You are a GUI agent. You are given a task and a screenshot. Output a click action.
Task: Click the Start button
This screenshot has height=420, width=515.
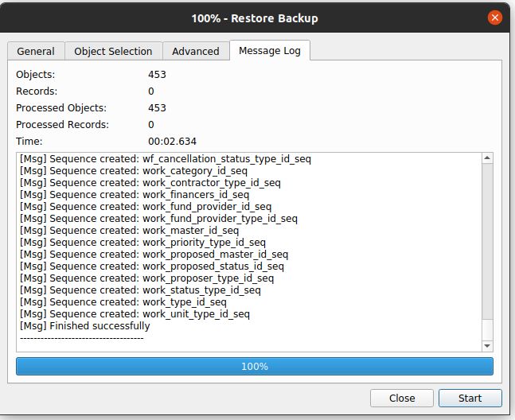click(x=470, y=398)
